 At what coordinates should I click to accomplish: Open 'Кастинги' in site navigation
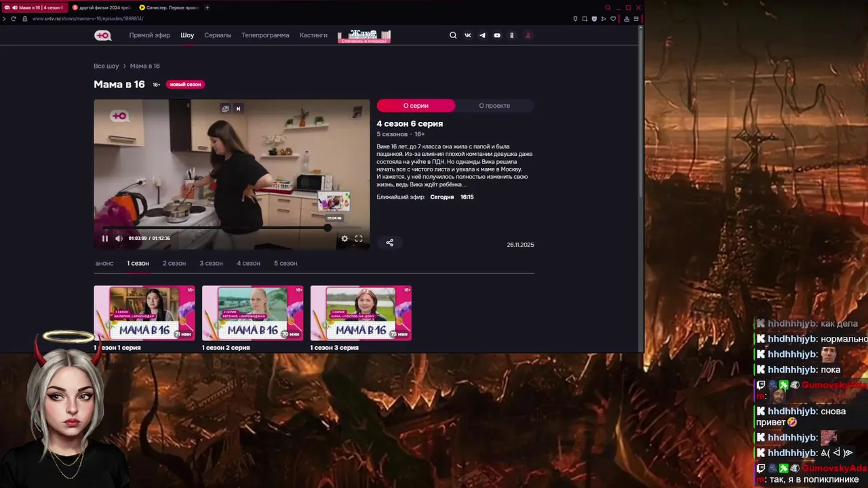tap(313, 35)
